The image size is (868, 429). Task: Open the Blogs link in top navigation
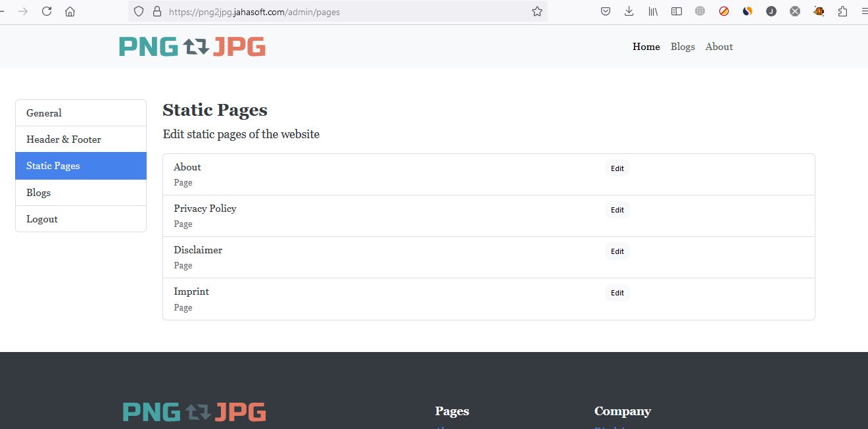683,47
